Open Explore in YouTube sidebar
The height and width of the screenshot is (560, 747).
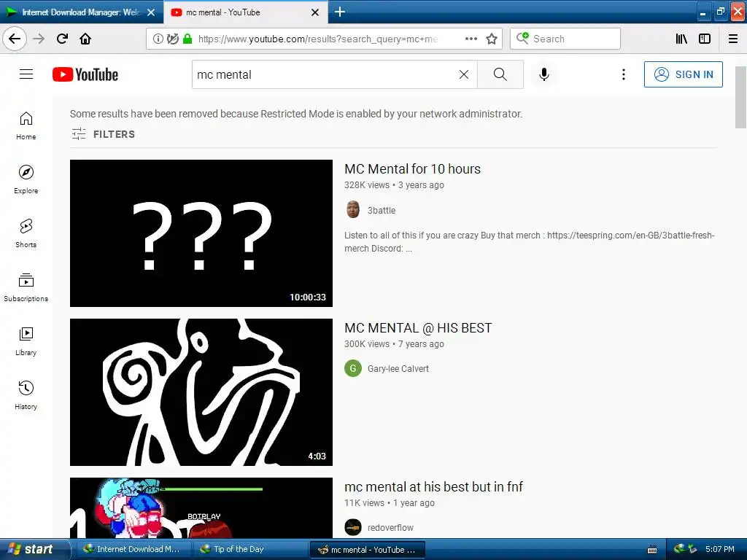click(x=26, y=179)
